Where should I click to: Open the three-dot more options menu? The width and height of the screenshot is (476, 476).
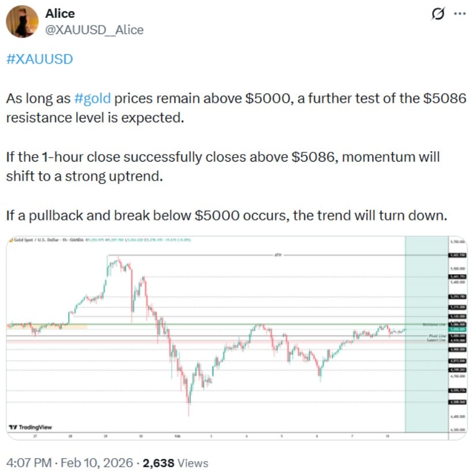click(x=458, y=14)
